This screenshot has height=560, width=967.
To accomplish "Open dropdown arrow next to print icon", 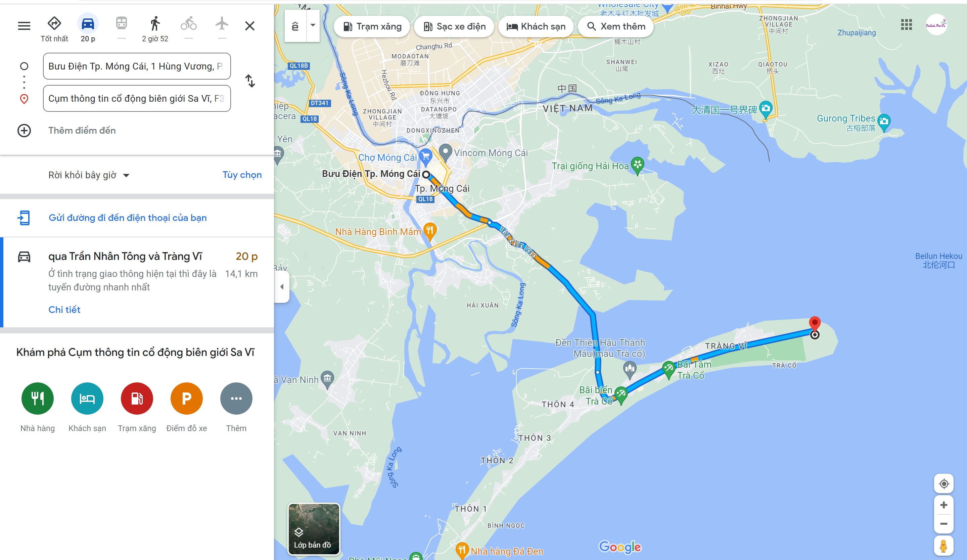I will pyautogui.click(x=313, y=26).
